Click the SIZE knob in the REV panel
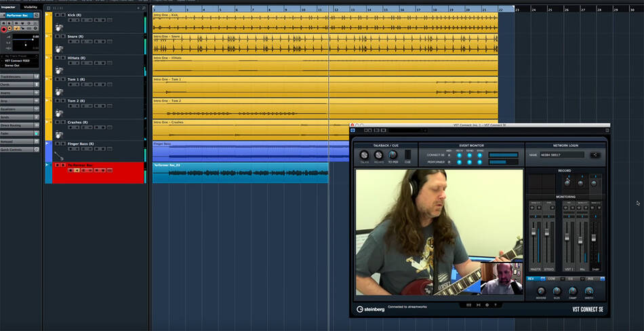 click(x=557, y=291)
